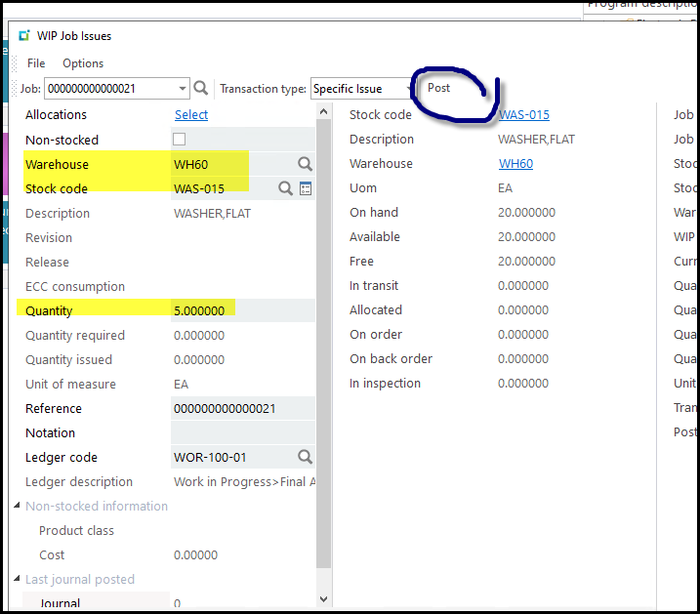Click the form's vertical scrollbar
The width and height of the screenshot is (700, 614).
(x=325, y=342)
